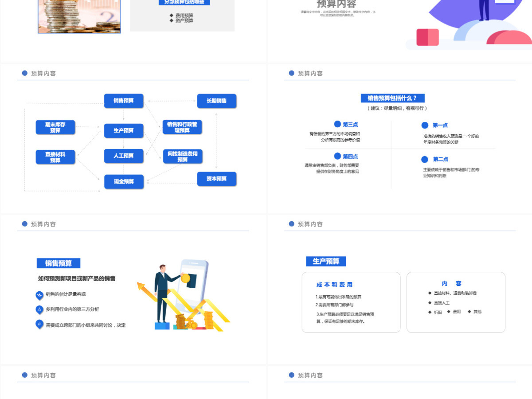Click 预算内容 header on the 销售预算包括什么 slide
The height and width of the screenshot is (399, 532).
click(x=310, y=73)
